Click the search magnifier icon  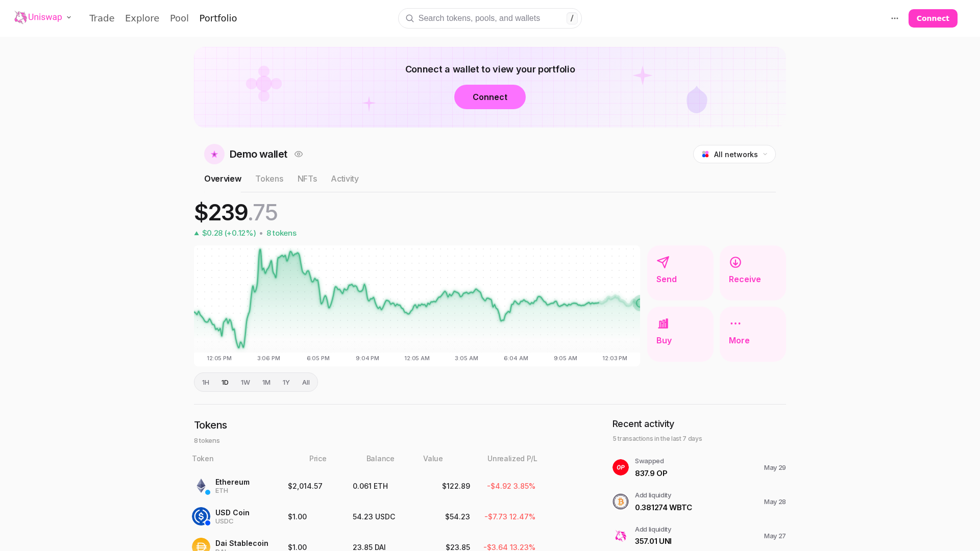tap(410, 18)
